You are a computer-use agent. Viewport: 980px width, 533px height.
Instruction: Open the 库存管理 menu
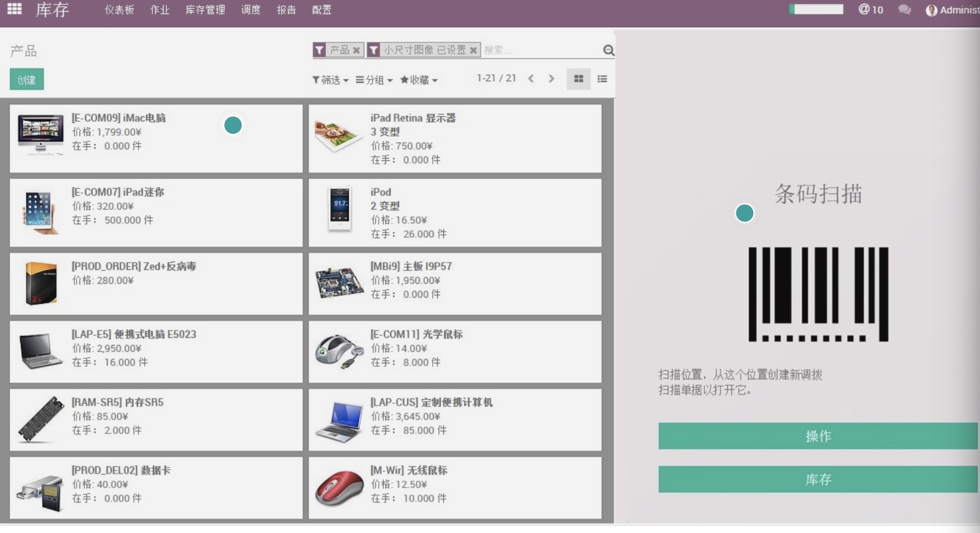pos(205,10)
